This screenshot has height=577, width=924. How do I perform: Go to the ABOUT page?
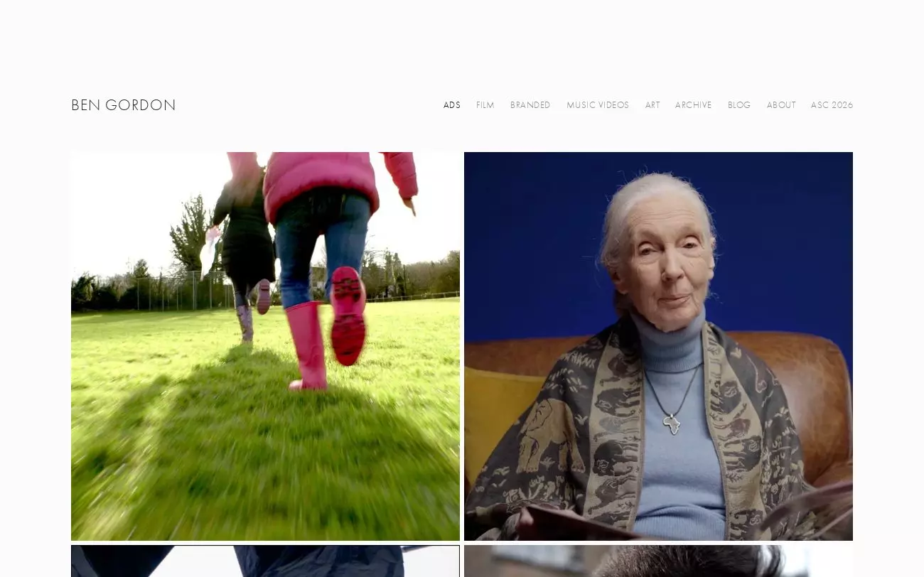point(781,105)
